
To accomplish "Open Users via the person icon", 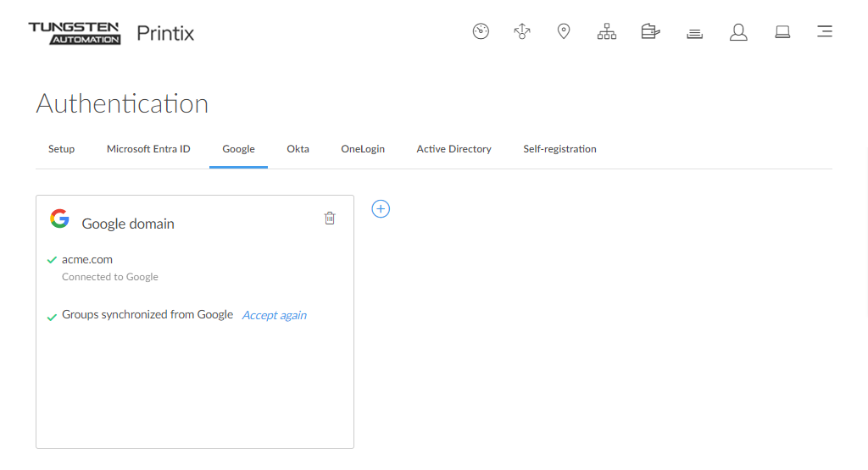I will tap(738, 32).
